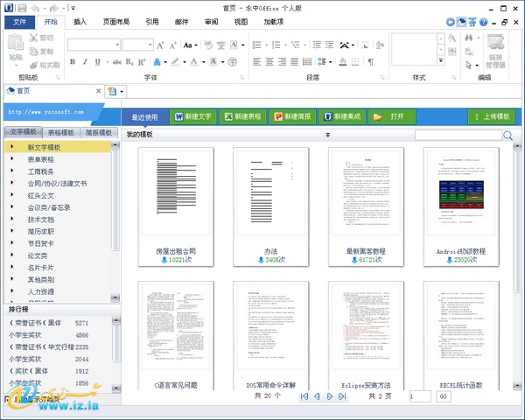The width and height of the screenshot is (525, 420).
Task: Click the numbered list icon
Action: (276, 45)
